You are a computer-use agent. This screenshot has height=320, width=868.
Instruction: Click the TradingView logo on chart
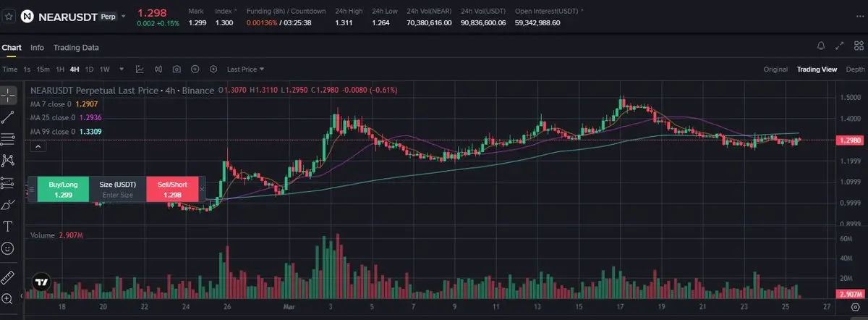[41, 283]
